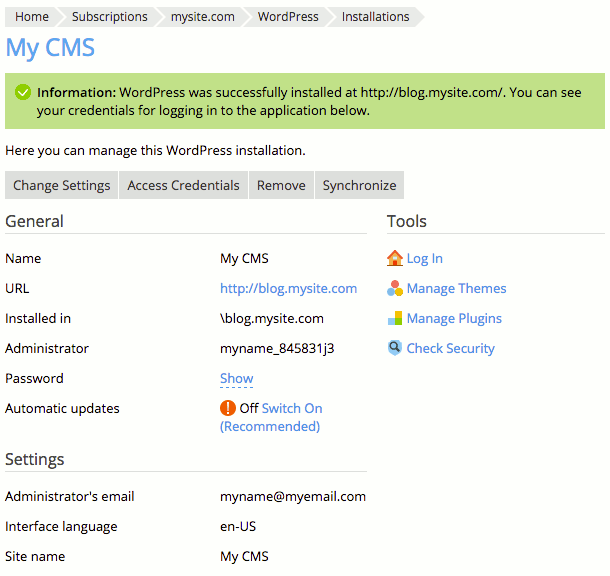Select the WordPress breadcrumb item
Screen dimensions: 610x576
tap(288, 17)
